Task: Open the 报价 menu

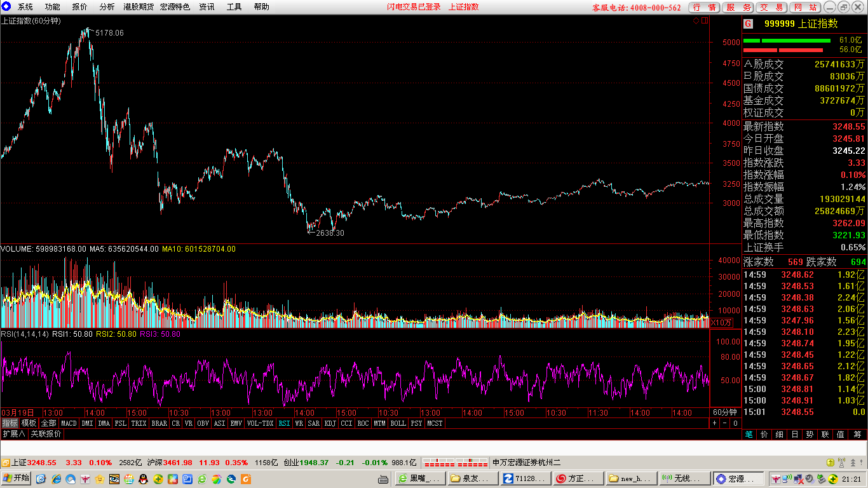Action: (80, 7)
